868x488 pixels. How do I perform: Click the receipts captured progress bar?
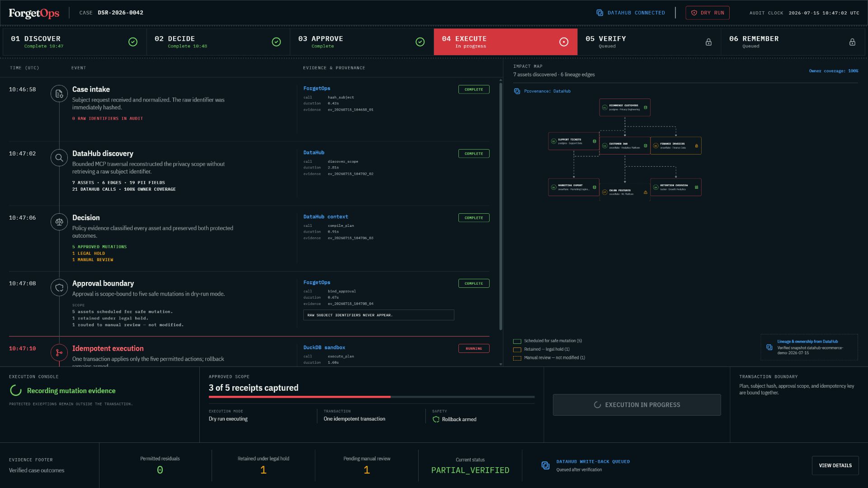[x=372, y=397]
